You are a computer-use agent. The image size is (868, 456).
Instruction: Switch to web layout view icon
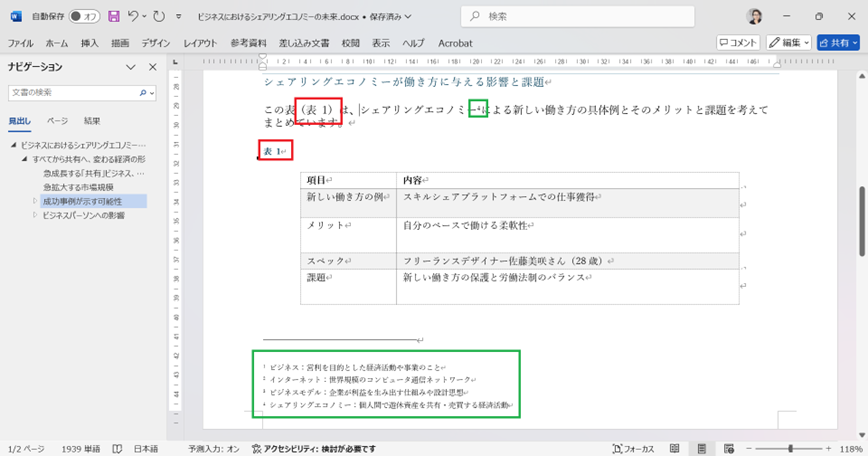[730, 449]
